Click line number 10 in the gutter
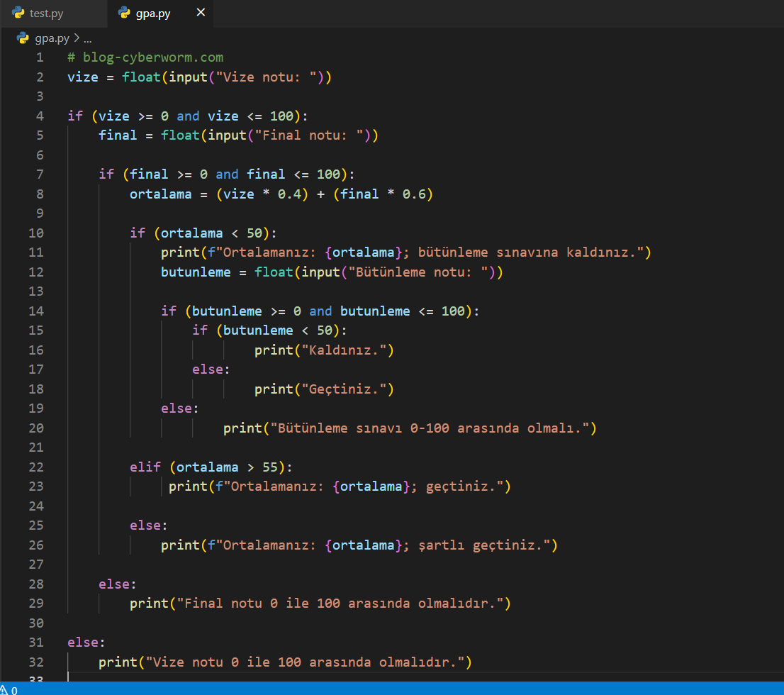Image resolution: width=784 pixels, height=695 pixels. tap(35, 233)
